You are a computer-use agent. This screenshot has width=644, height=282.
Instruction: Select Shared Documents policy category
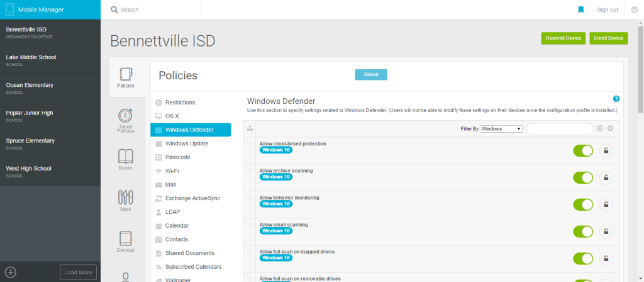click(191, 253)
